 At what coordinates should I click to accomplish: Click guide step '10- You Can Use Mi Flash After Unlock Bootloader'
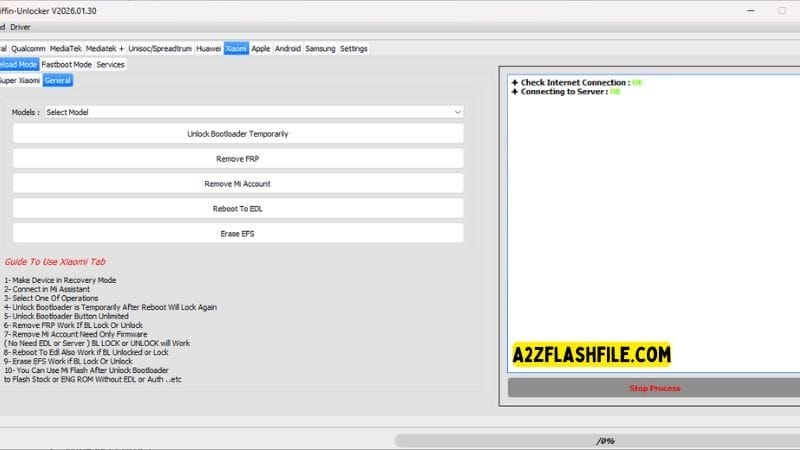[x=86, y=370]
